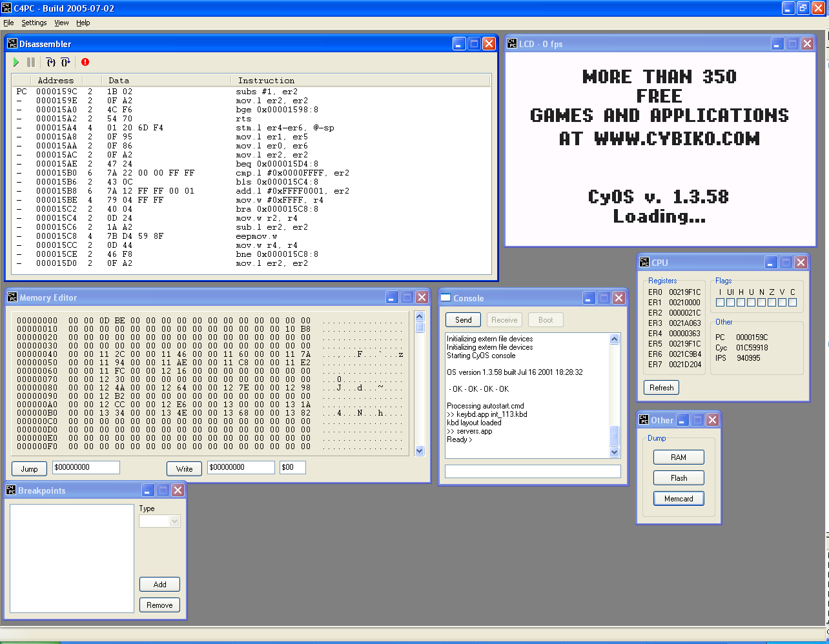Viewport: 829px width, 644px height.
Task: Close the Other dump window
Action: 713,419
